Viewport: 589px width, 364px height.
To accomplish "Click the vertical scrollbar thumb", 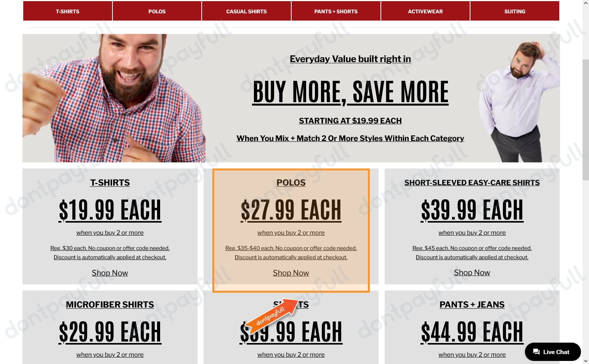I will [586, 120].
